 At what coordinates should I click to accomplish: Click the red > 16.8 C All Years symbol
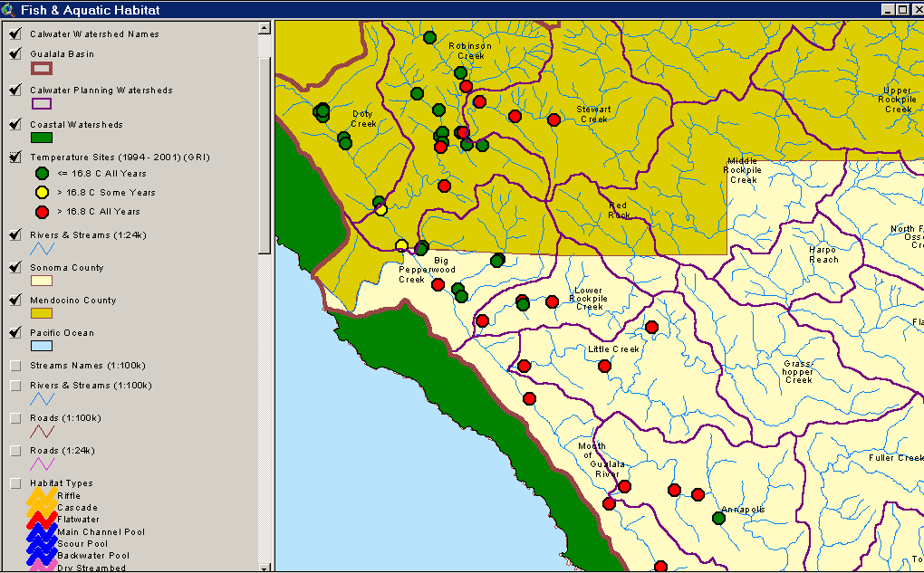(x=42, y=212)
